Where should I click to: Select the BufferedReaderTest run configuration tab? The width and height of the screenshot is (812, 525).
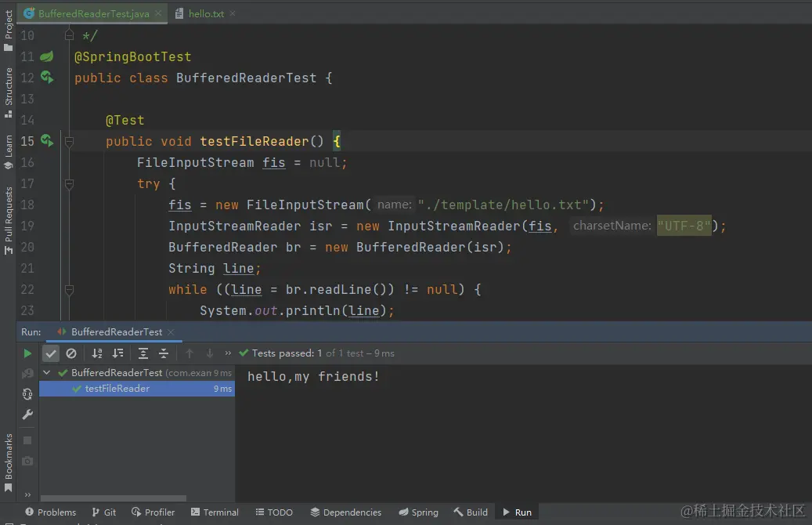pyautogui.click(x=117, y=331)
